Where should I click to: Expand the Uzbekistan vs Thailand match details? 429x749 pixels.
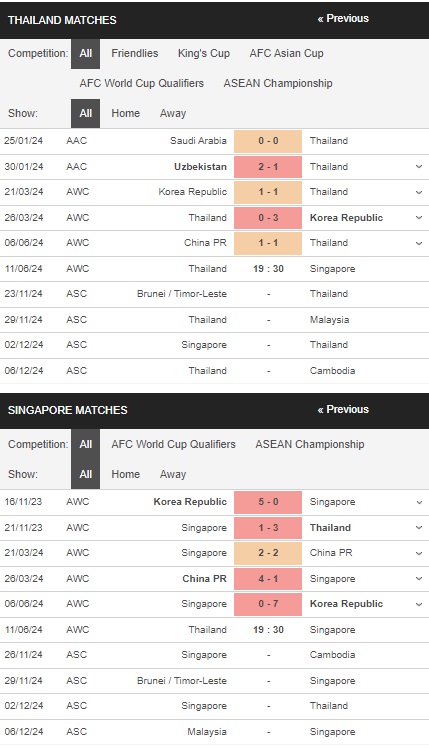point(418,167)
